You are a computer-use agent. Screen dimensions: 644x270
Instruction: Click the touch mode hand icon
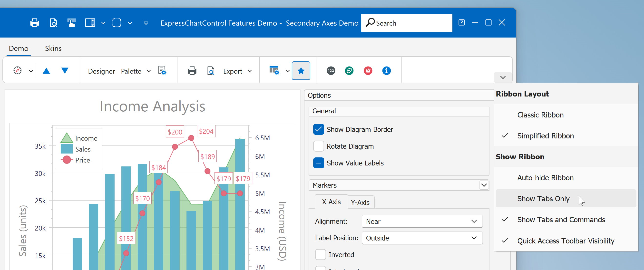(71, 23)
